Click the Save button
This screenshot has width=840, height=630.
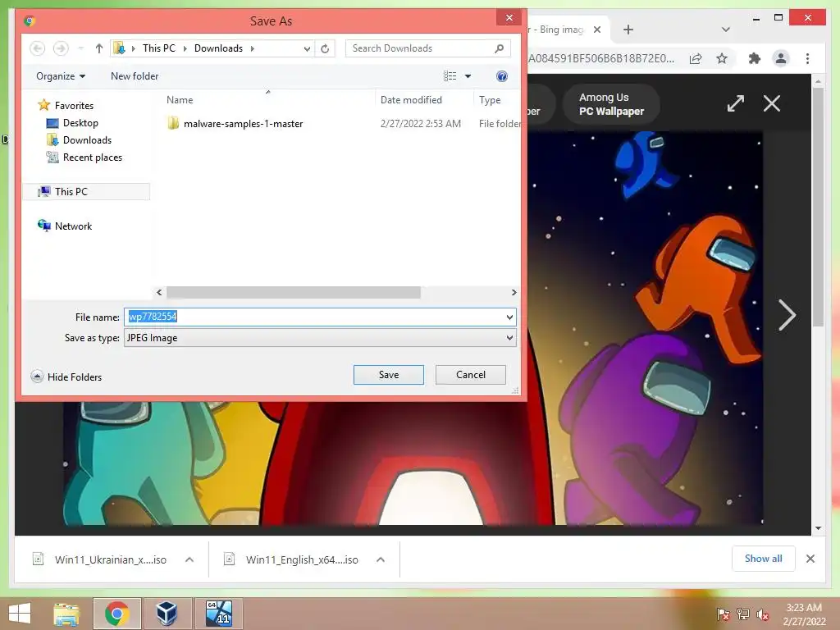tap(388, 375)
